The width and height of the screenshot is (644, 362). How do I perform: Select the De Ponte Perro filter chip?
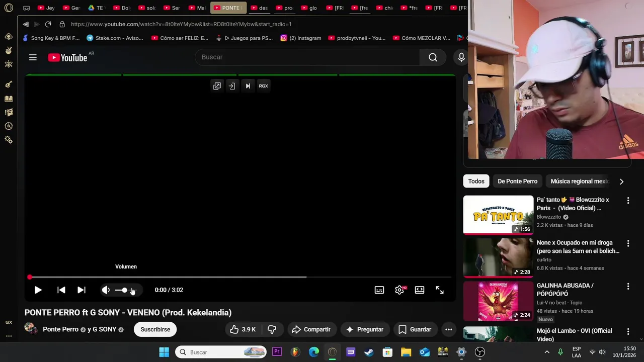point(518,182)
